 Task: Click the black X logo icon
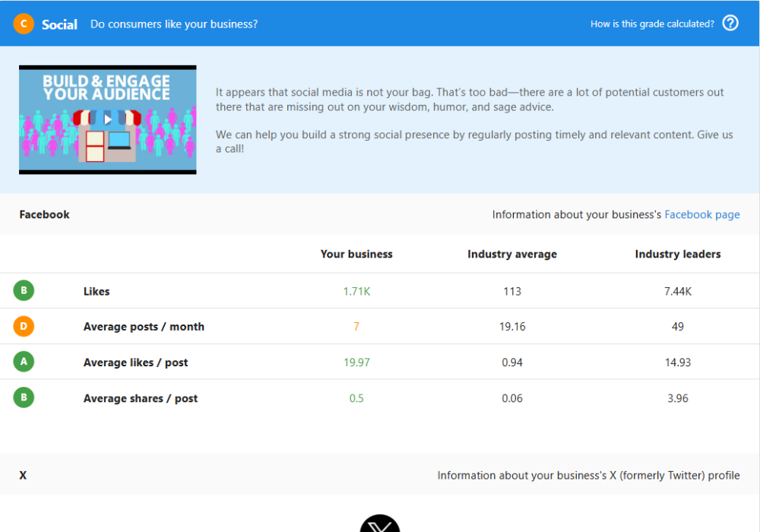point(379,524)
